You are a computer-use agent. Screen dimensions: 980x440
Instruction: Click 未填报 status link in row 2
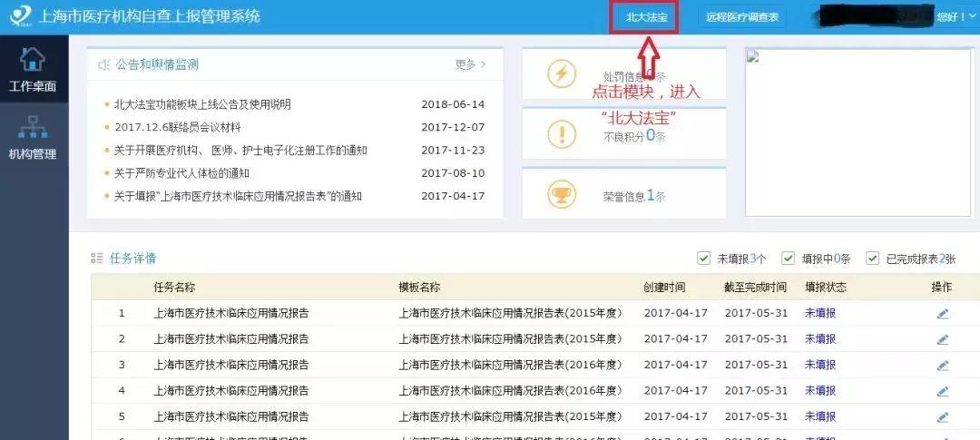click(x=819, y=339)
